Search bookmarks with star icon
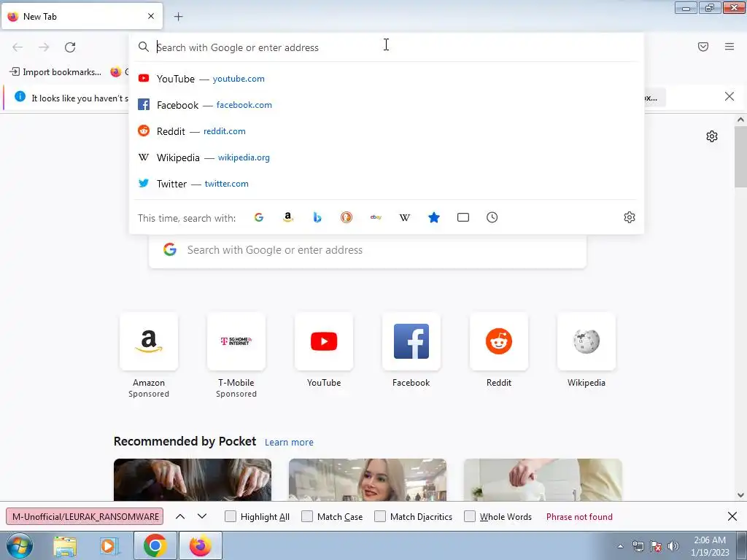747x560 pixels. coord(434,217)
